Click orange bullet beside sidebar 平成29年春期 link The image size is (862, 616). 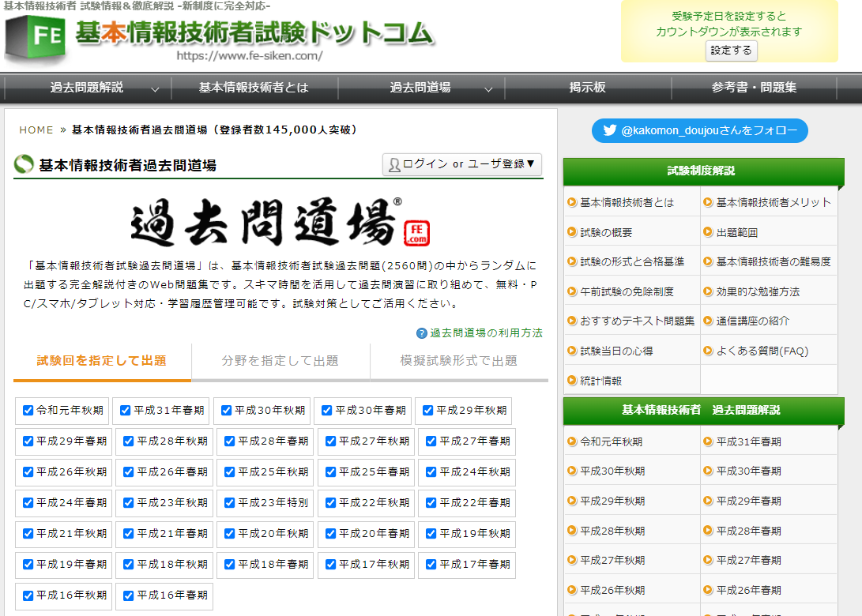[708, 501]
